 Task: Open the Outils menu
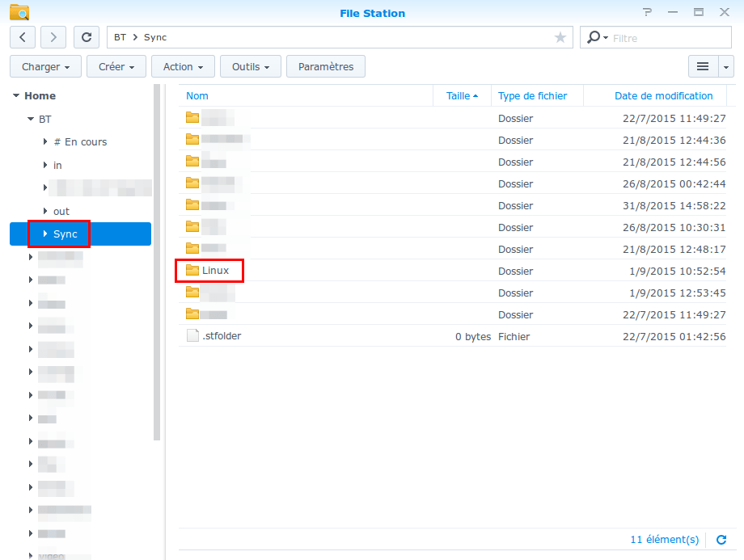(251, 66)
